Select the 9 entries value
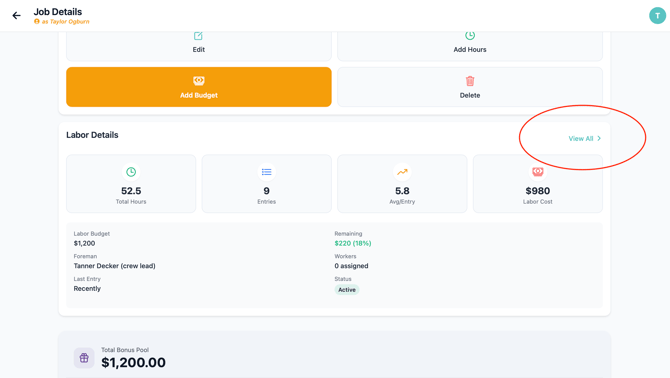Viewport: 670px width, 378px height. click(x=266, y=191)
